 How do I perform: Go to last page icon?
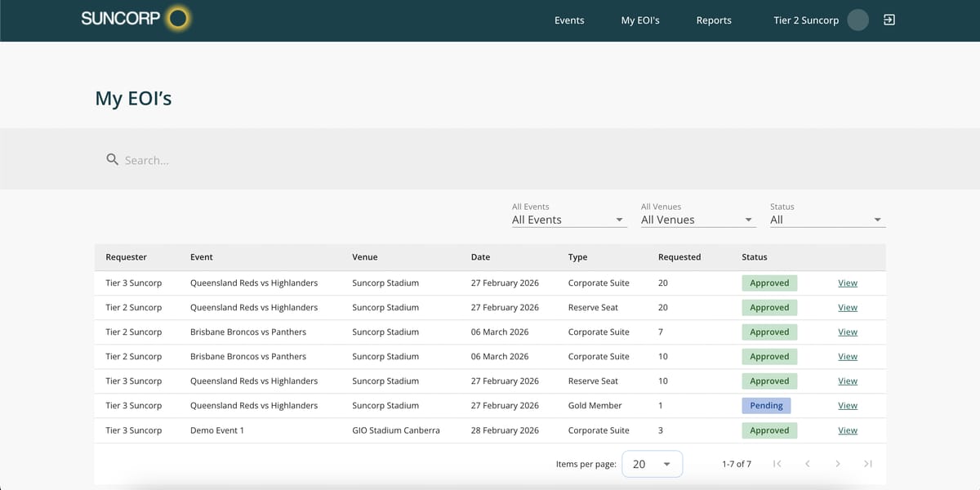tap(867, 464)
